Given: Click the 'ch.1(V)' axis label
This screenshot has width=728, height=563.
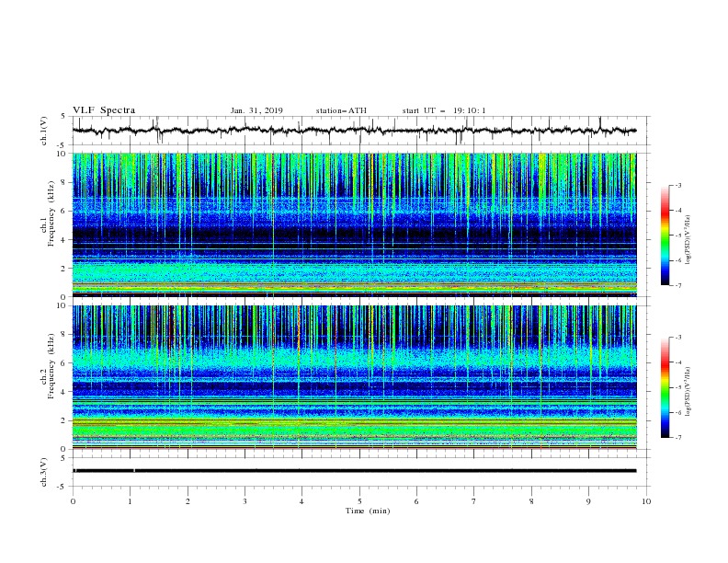Looking at the screenshot, I should 44,131.
